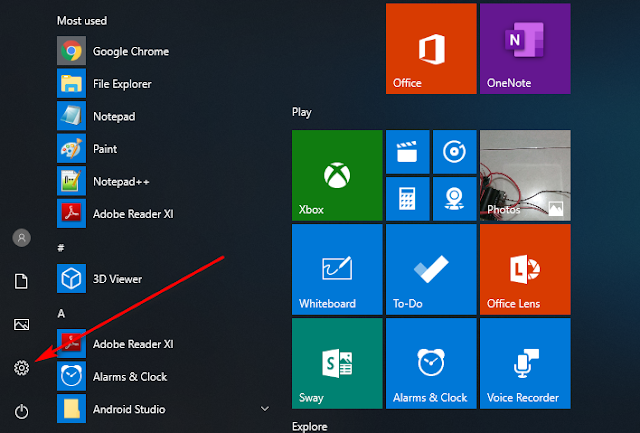Launch the Xbox tile
The height and width of the screenshot is (433, 640).
pyautogui.click(x=337, y=175)
